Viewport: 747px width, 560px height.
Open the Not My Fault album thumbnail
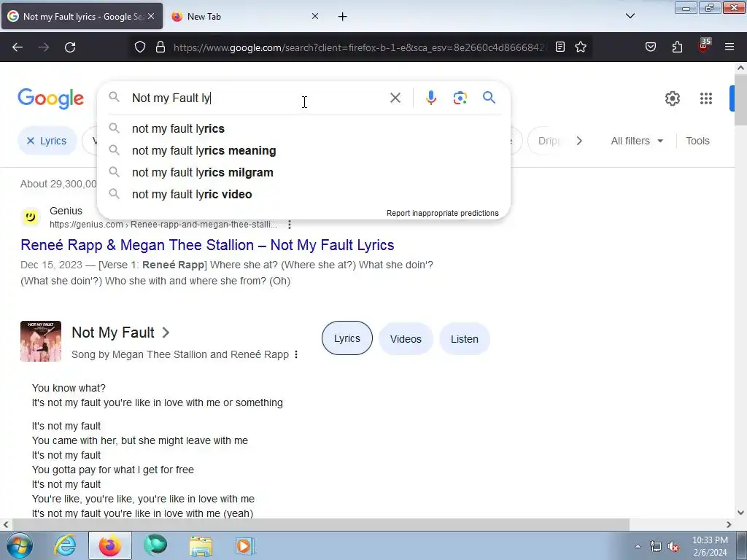tap(41, 341)
